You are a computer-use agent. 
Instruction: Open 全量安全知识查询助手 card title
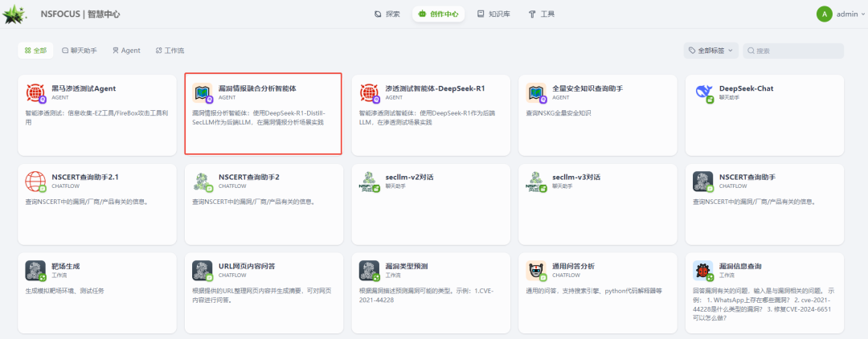[588, 88]
